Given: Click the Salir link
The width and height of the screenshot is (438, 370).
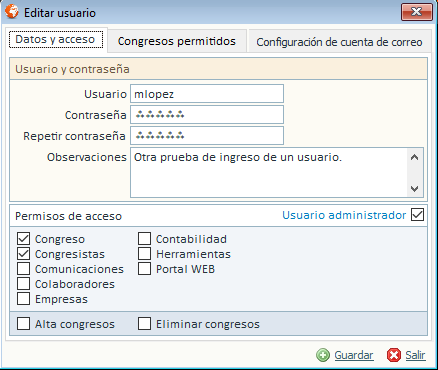Looking at the screenshot, I should click(415, 355).
